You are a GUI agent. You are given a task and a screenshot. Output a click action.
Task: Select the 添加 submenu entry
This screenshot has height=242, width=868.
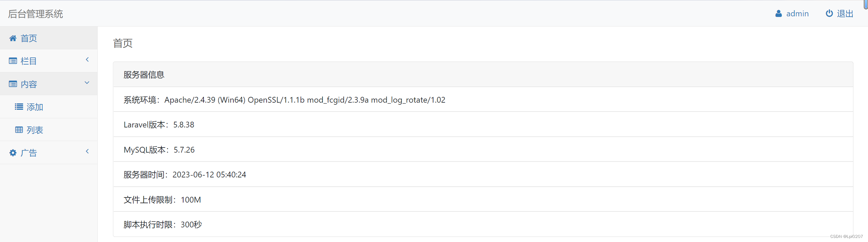click(x=49, y=107)
